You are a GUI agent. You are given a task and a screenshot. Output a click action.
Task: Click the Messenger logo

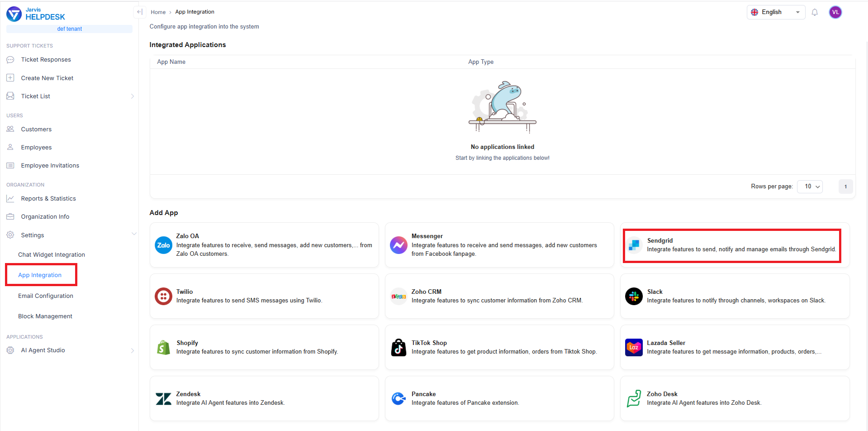[398, 245]
